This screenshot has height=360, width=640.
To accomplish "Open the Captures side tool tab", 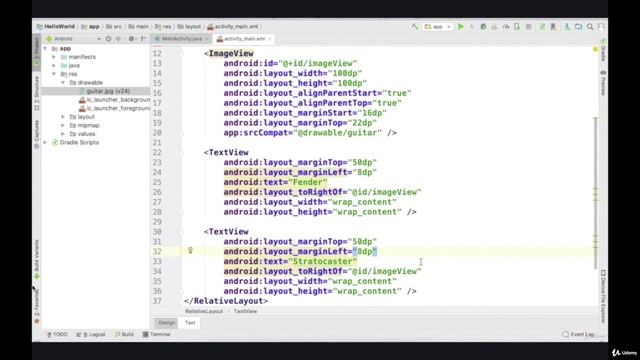I will pos(37,134).
